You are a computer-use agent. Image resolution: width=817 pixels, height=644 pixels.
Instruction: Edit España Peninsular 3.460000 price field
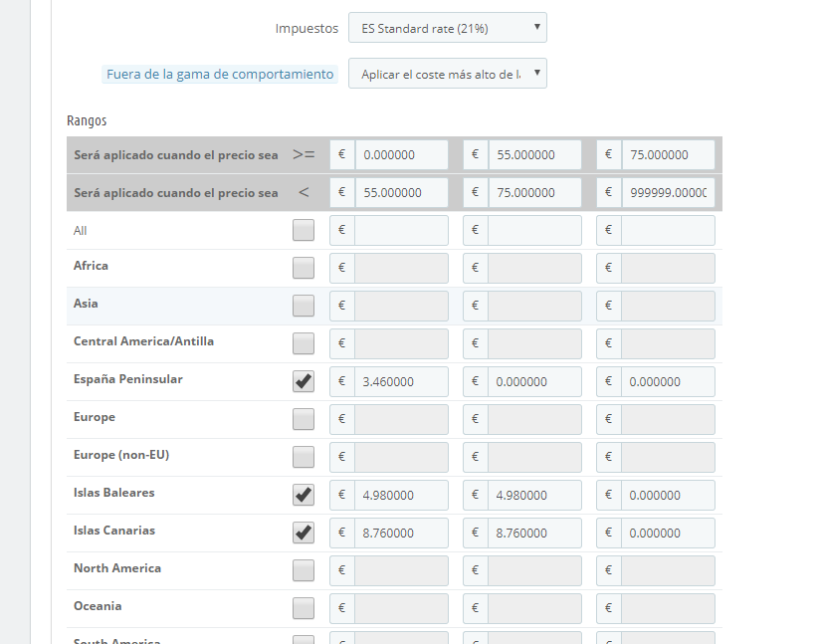point(401,382)
